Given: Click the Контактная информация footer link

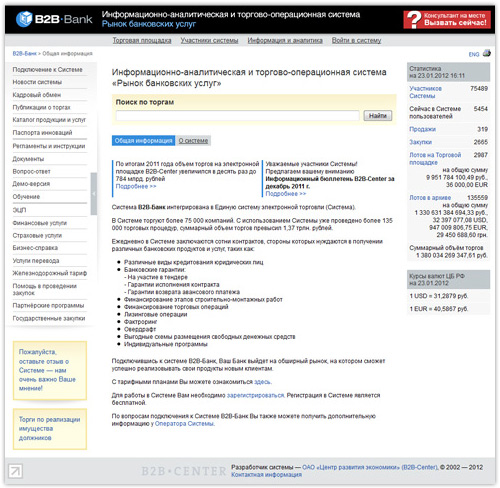Looking at the screenshot, I should pos(266,475).
